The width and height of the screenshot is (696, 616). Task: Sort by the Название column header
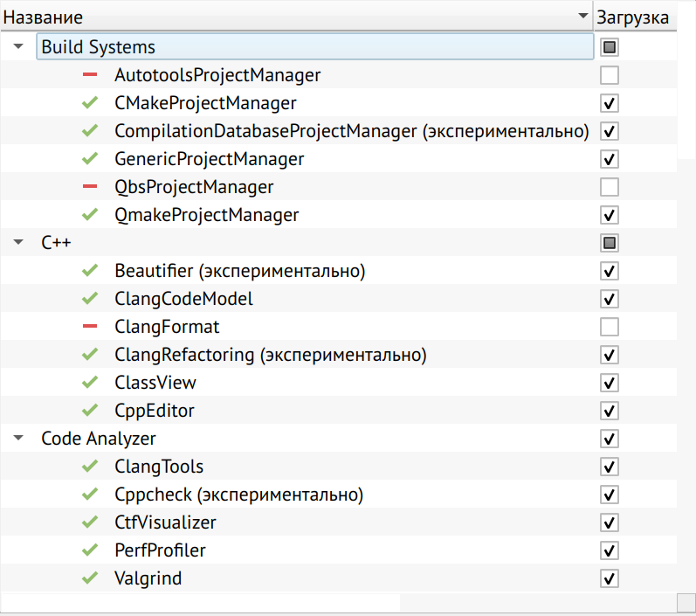297,17
